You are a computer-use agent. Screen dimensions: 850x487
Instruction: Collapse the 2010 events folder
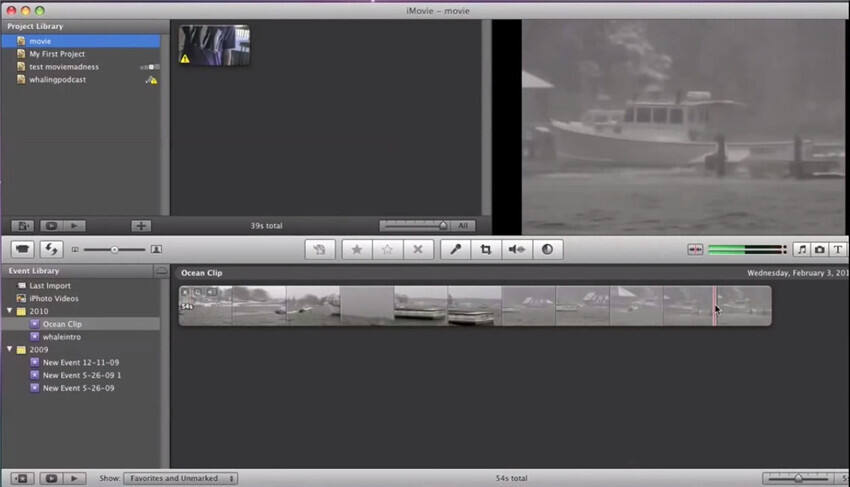(x=9, y=311)
